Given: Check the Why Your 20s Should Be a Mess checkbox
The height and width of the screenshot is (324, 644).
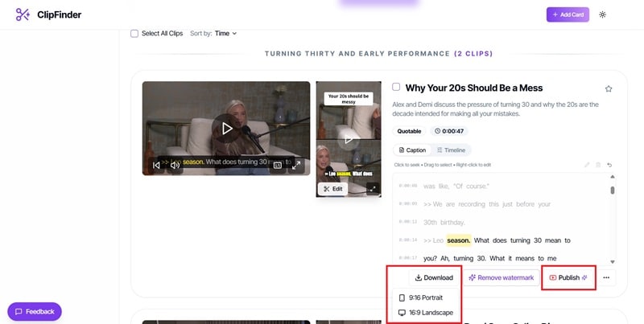Looking at the screenshot, I should pyautogui.click(x=396, y=87).
